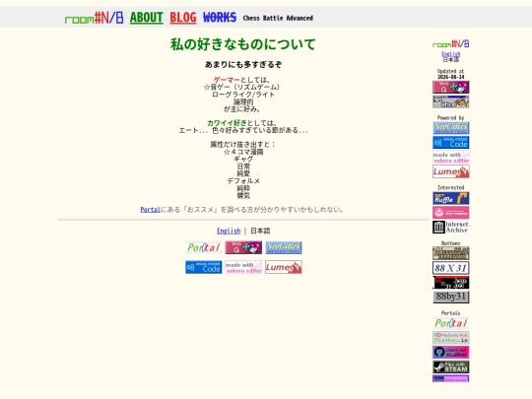Click the pink badge below Get Ruffle
This screenshot has width=532, height=399.
450,213
